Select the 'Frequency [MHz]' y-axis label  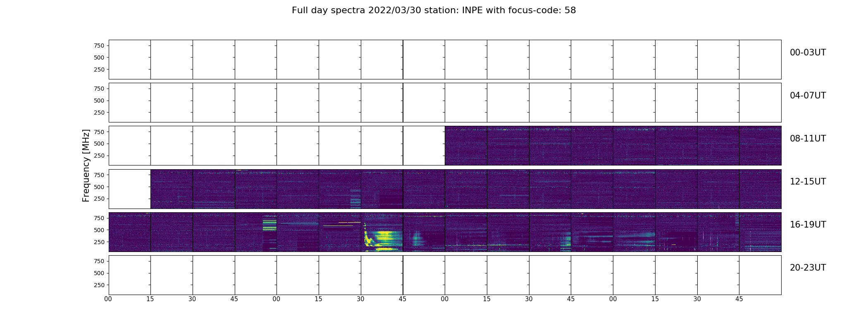pos(86,165)
